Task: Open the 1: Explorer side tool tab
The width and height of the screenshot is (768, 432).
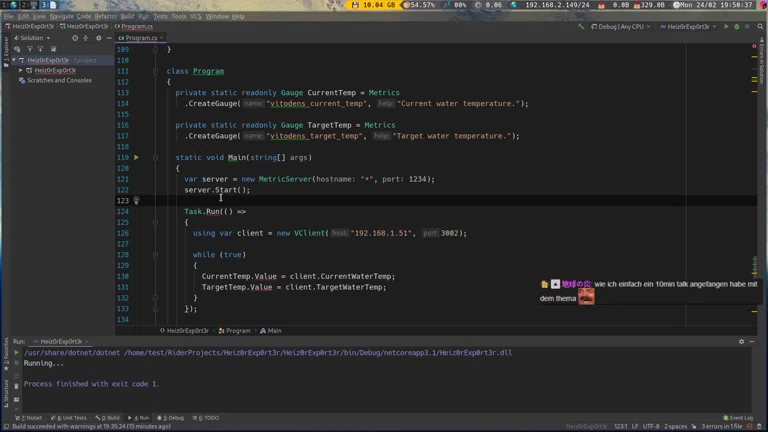Action: pyautogui.click(x=6, y=51)
